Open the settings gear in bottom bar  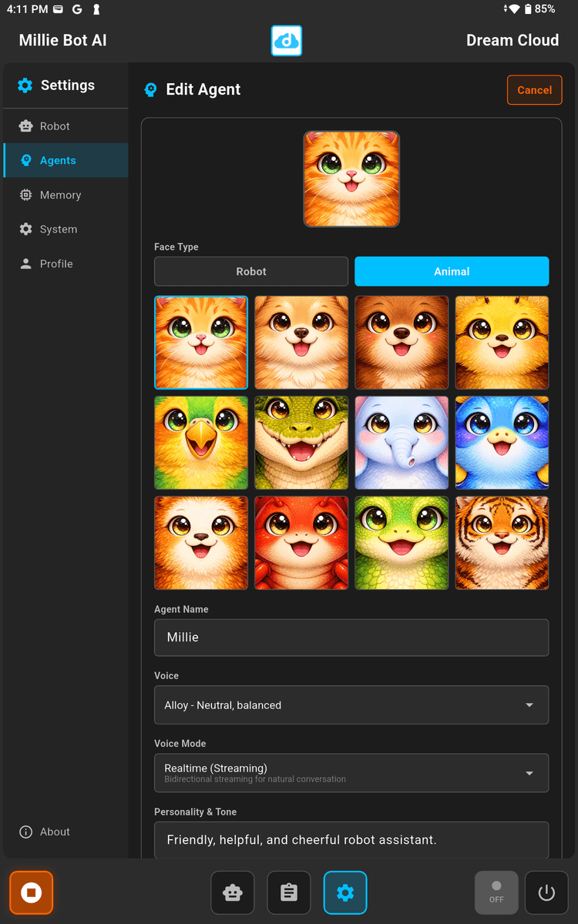345,892
